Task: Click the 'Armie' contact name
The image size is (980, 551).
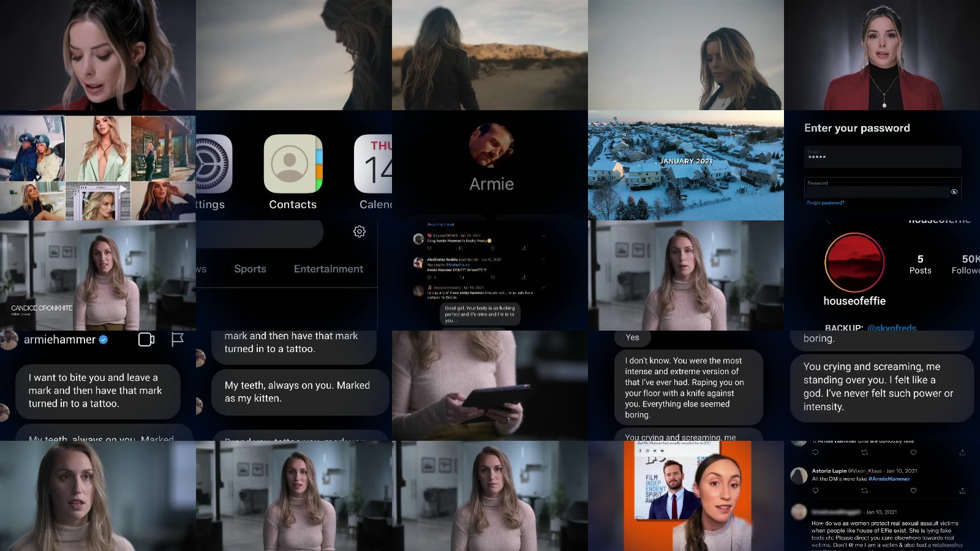Action: [x=491, y=184]
